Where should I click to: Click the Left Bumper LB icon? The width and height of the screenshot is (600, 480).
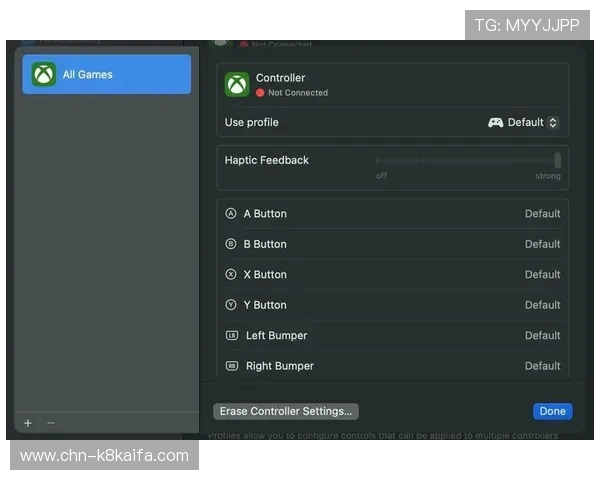point(232,335)
